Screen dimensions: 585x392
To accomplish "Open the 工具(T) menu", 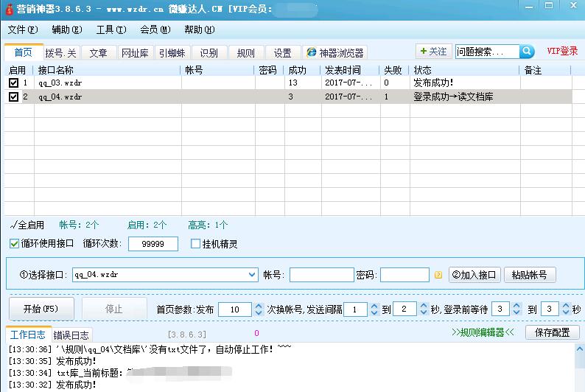I will (x=111, y=30).
